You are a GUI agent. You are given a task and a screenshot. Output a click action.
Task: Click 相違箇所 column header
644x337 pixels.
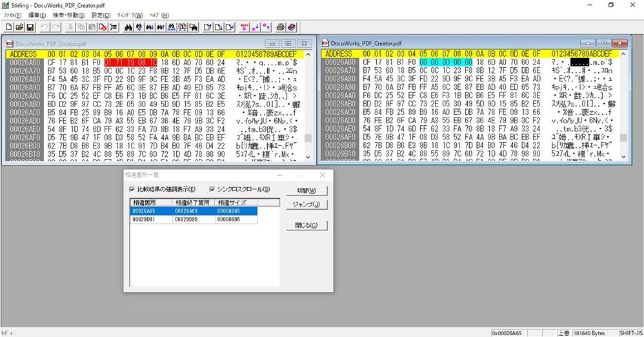152,203
